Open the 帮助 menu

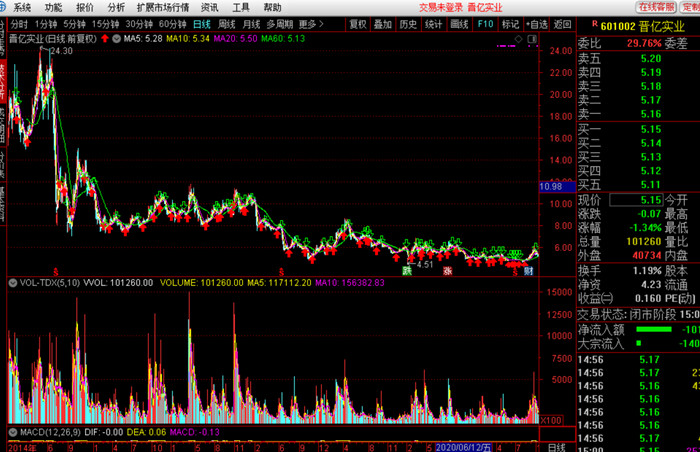click(x=272, y=7)
